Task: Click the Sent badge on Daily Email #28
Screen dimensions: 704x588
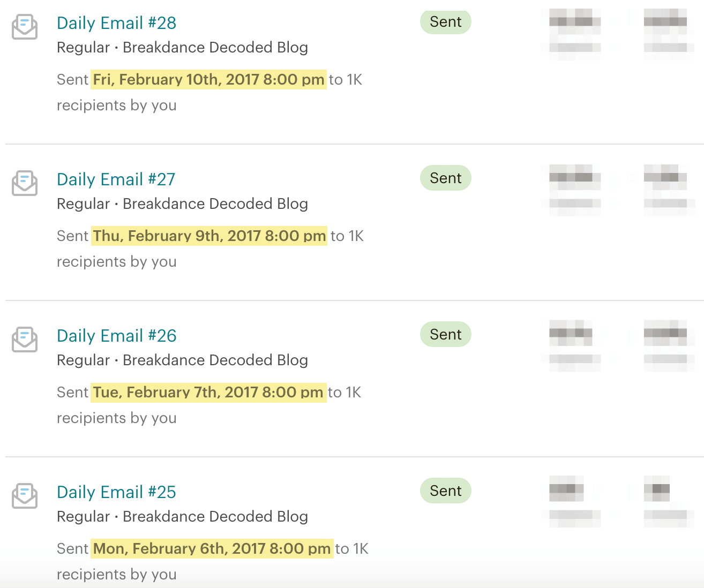Action: coord(445,22)
